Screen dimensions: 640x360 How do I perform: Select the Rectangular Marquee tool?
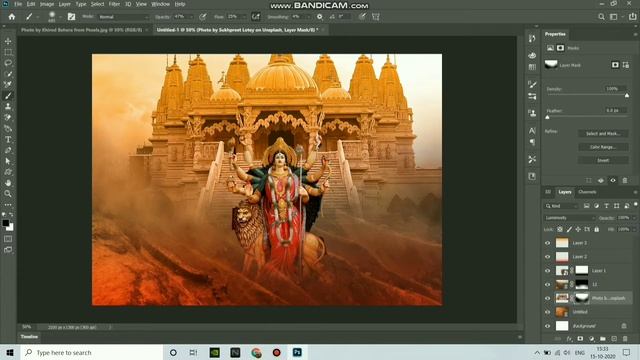pyautogui.click(x=8, y=52)
